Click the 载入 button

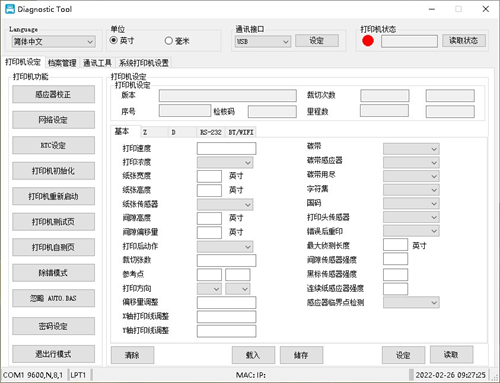253,355
